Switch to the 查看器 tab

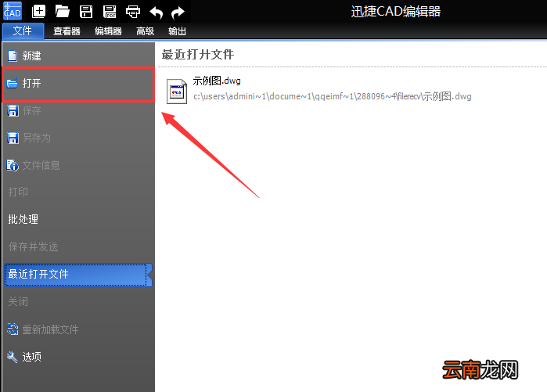(x=67, y=31)
